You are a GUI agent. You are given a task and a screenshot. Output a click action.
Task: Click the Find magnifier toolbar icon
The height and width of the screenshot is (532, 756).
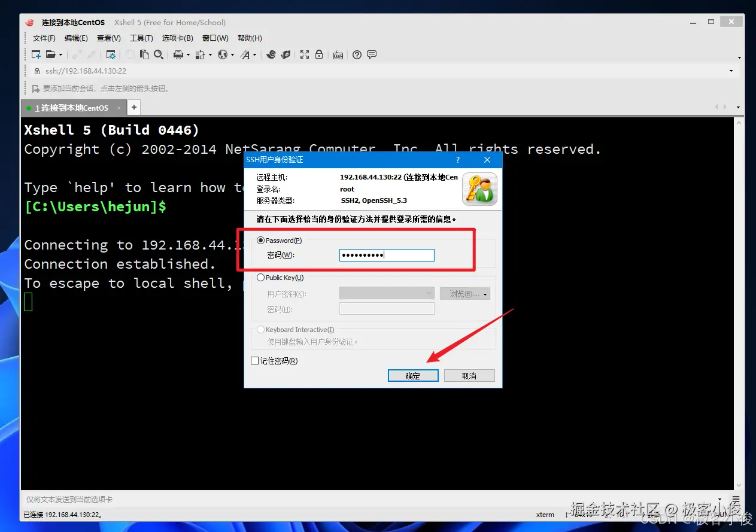coord(159,54)
